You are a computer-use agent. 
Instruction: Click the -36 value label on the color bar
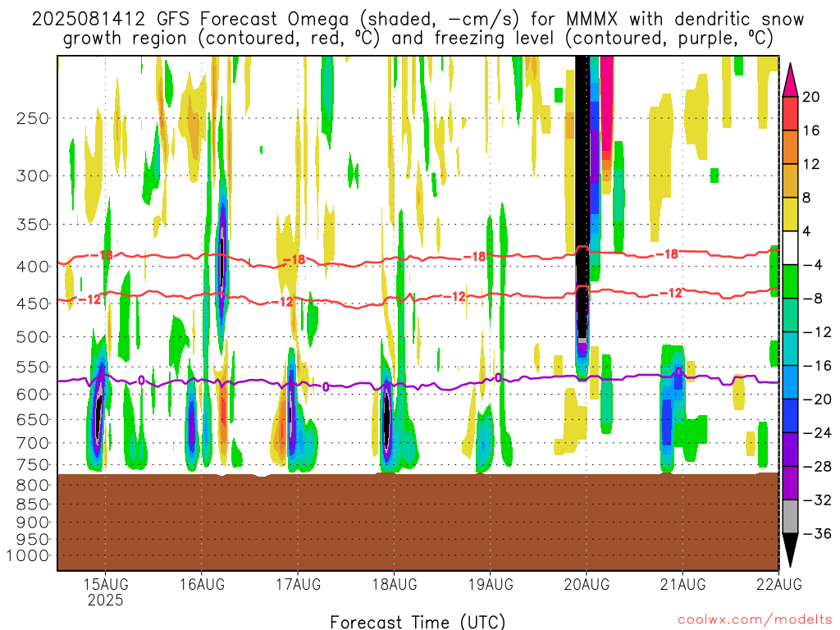[818, 533]
